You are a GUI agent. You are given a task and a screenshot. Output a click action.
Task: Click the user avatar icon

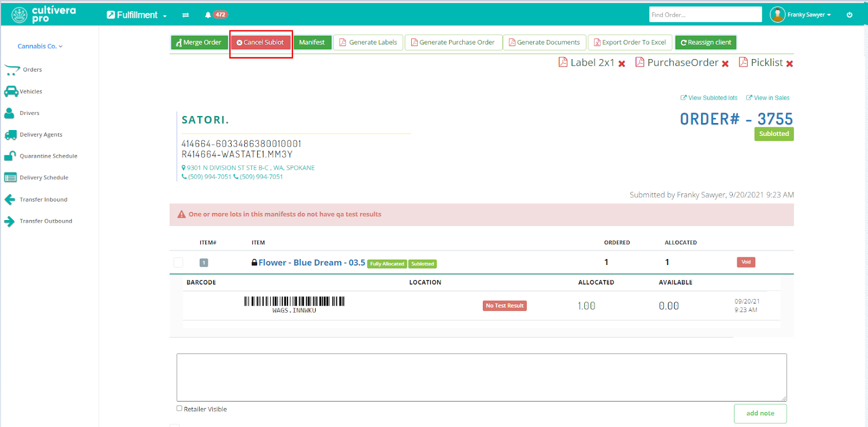[x=777, y=15]
